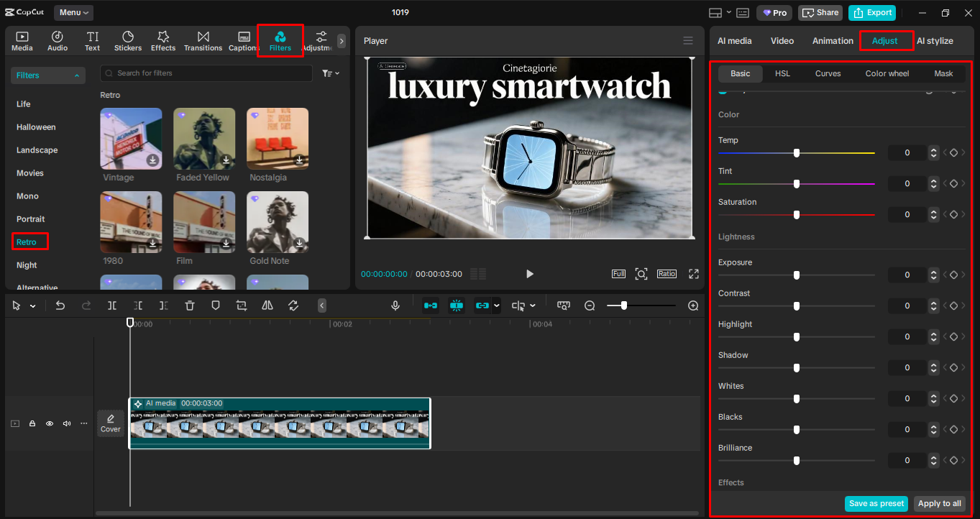Mute the track audio
The height and width of the screenshot is (519, 980).
66,423
